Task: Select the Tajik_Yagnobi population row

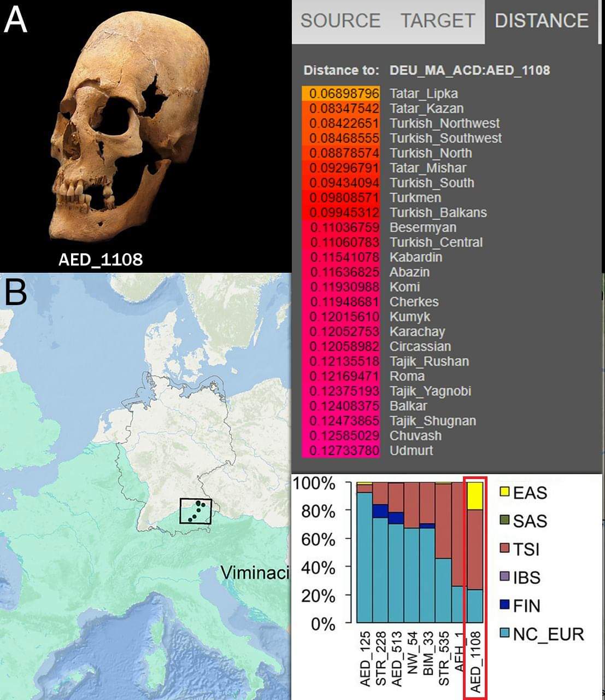Action: coord(386,391)
